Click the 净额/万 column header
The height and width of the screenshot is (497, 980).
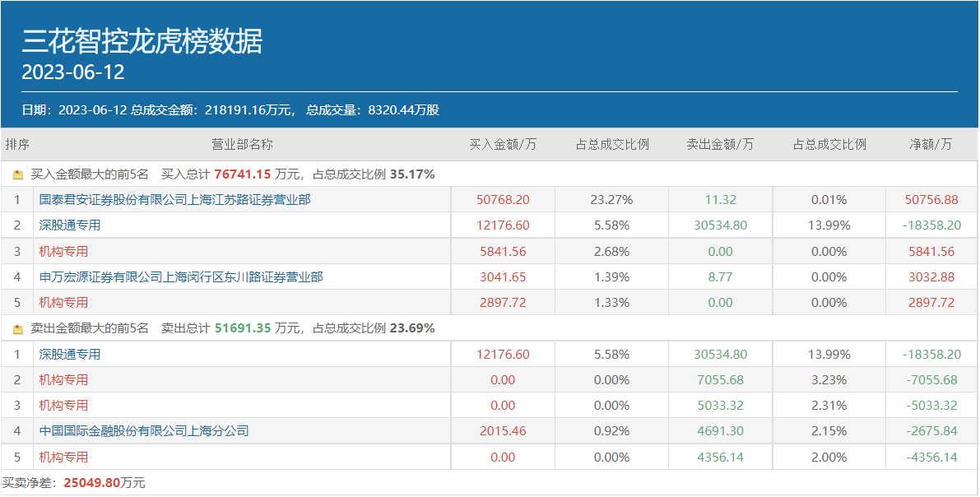click(931, 145)
